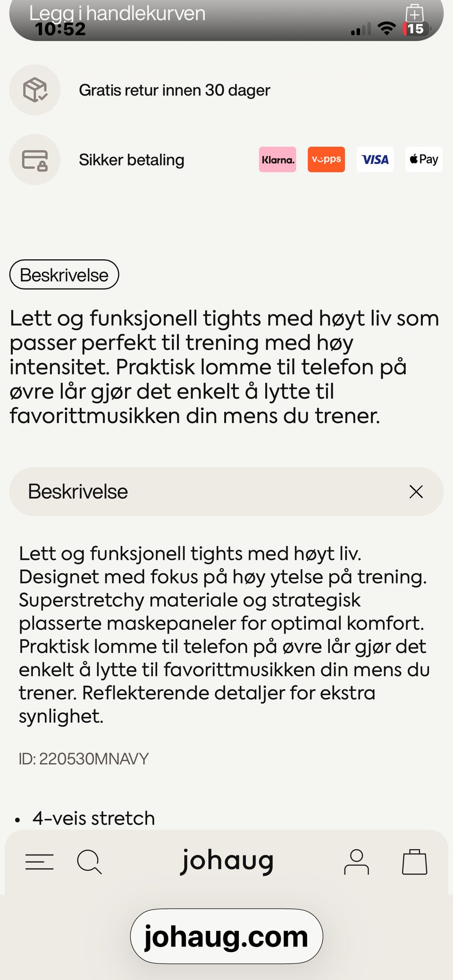This screenshot has width=453, height=980.
Task: Open the hamburger menu icon
Action: [x=39, y=862]
